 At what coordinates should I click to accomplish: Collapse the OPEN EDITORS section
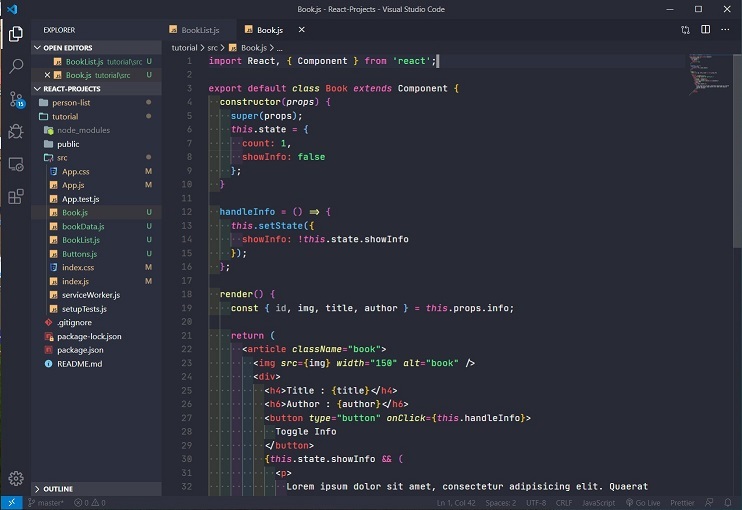(66, 47)
